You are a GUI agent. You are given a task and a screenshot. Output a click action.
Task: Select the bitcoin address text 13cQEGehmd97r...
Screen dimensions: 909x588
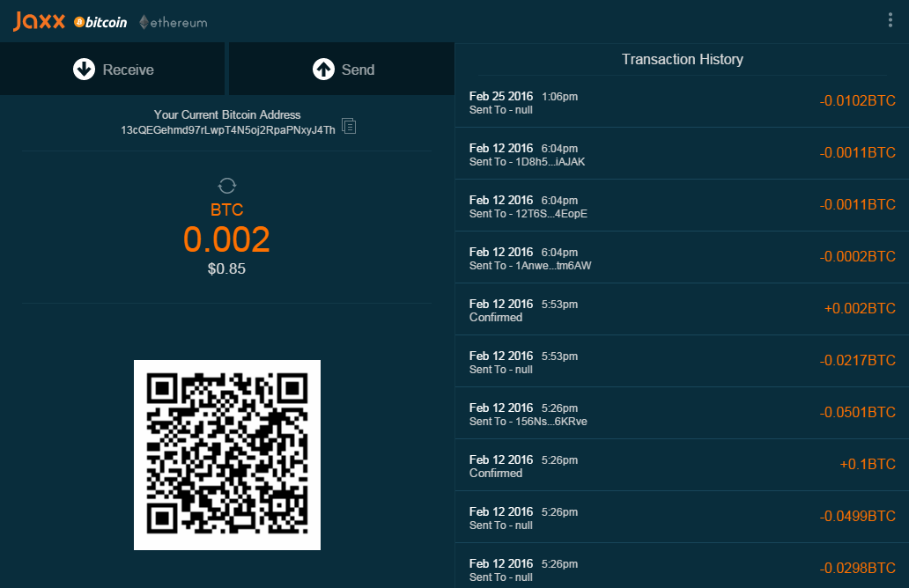pyautogui.click(x=228, y=129)
